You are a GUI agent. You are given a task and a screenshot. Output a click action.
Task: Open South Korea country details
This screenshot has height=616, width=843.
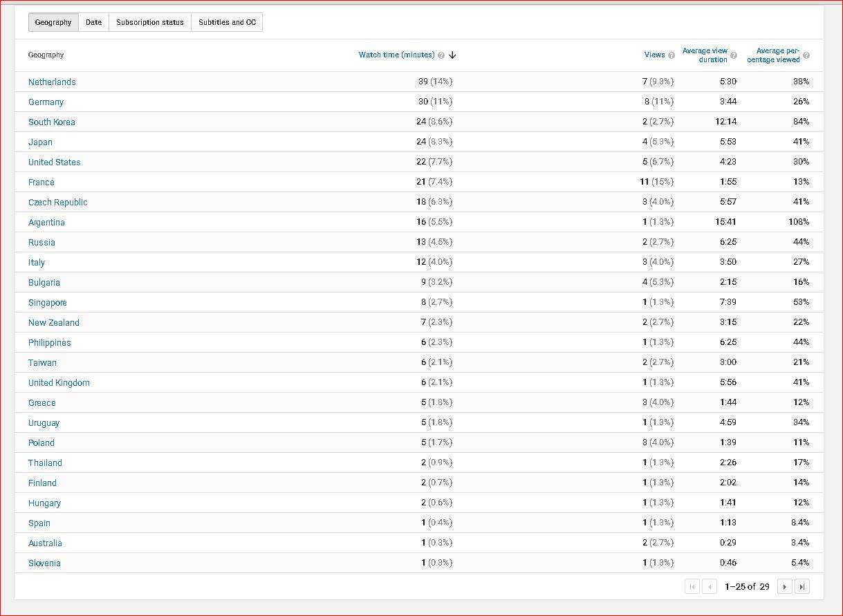click(x=52, y=122)
